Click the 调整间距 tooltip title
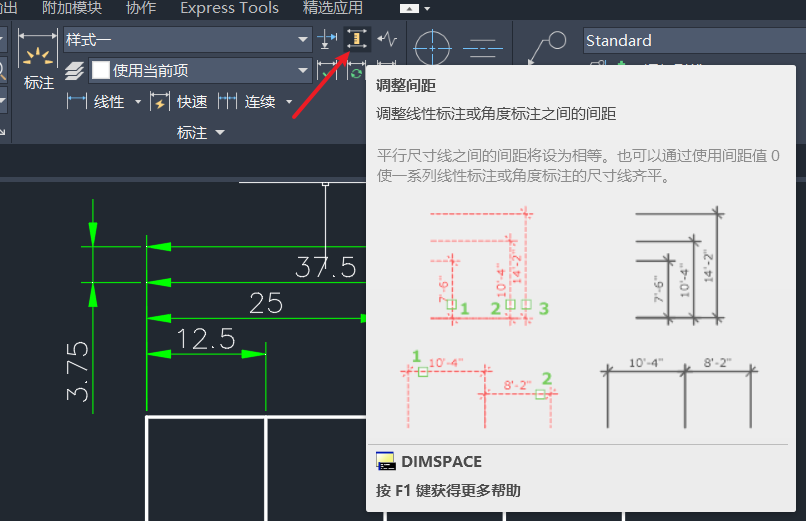806x521 pixels. [x=406, y=85]
